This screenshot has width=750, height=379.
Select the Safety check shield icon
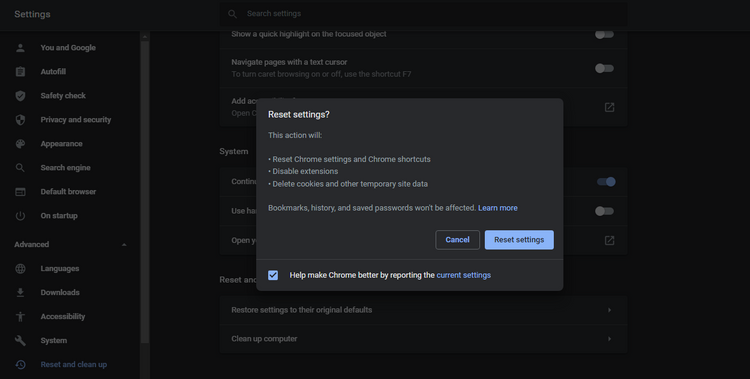click(x=20, y=96)
